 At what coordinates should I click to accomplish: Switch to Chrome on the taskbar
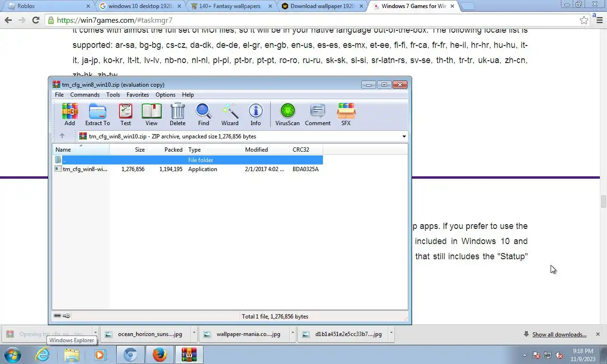pyautogui.click(x=130, y=355)
